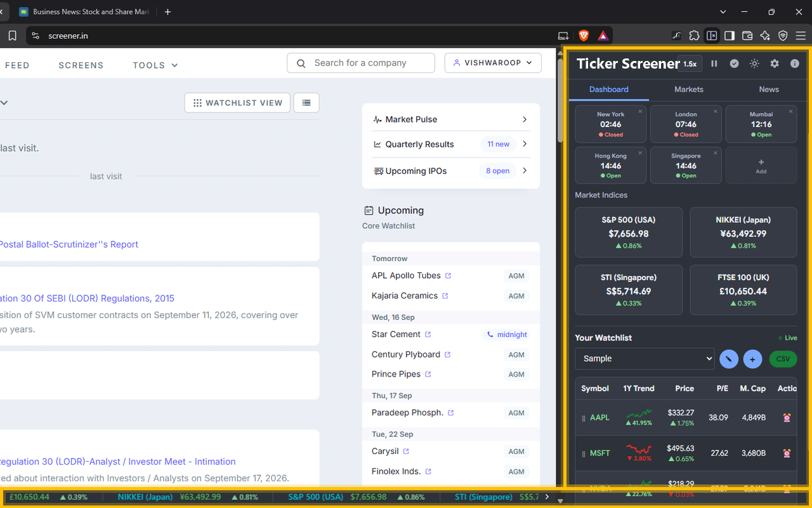Image resolution: width=812 pixels, height=508 pixels.
Task: Switch to list view icon button
Action: click(x=306, y=103)
